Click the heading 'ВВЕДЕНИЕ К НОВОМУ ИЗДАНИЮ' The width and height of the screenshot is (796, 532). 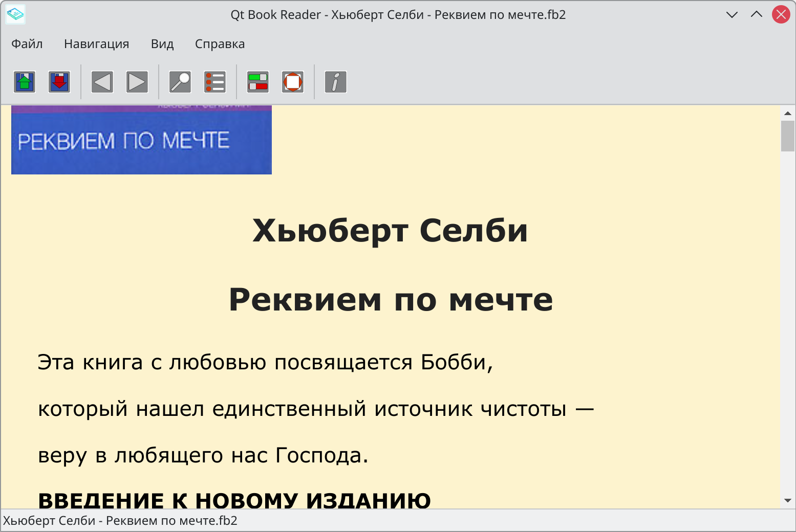click(x=234, y=500)
